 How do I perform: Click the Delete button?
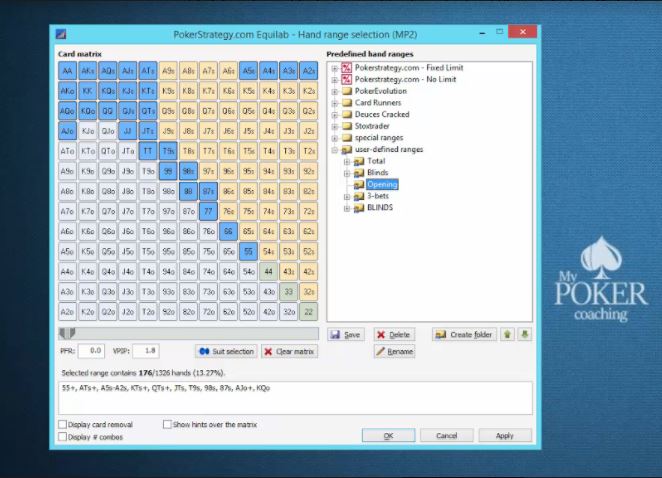point(394,334)
